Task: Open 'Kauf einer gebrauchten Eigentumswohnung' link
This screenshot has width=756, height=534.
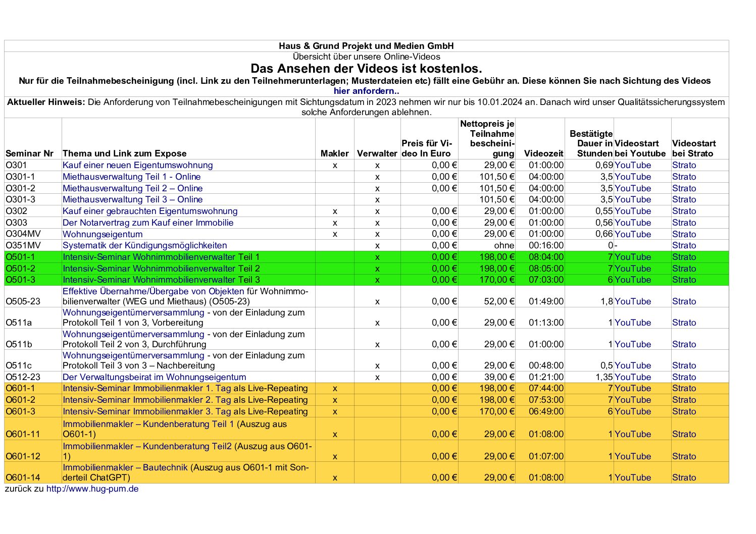Action: point(150,211)
